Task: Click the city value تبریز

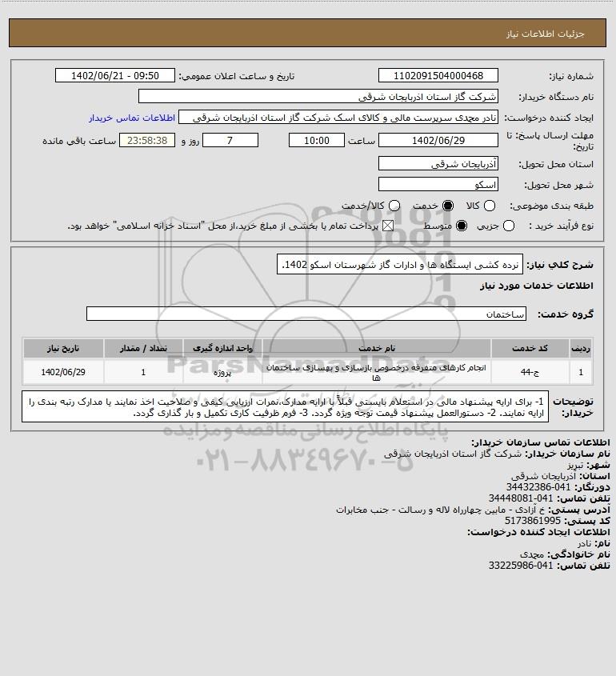Action: click(575, 465)
